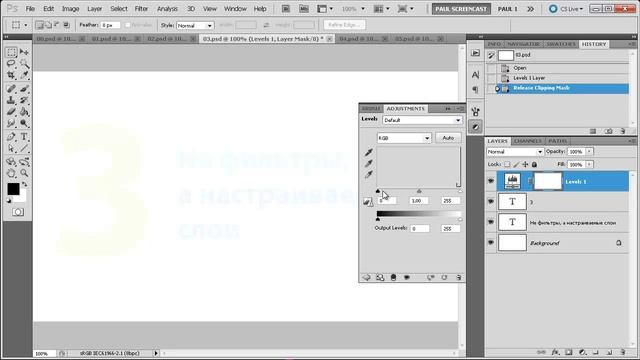Select the Dodge tool
Image resolution: width=640 pixels, height=360 pixels.
[24, 123]
